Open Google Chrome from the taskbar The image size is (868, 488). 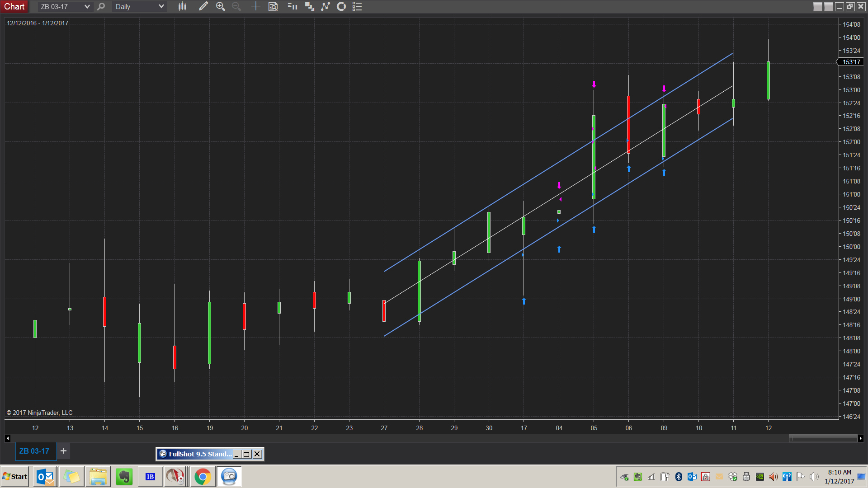tap(203, 477)
